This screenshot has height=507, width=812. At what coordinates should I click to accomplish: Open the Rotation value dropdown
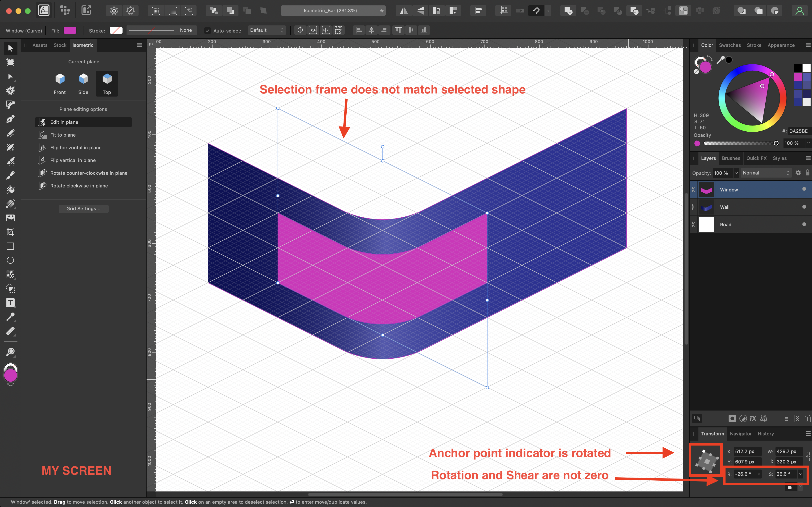point(759,474)
